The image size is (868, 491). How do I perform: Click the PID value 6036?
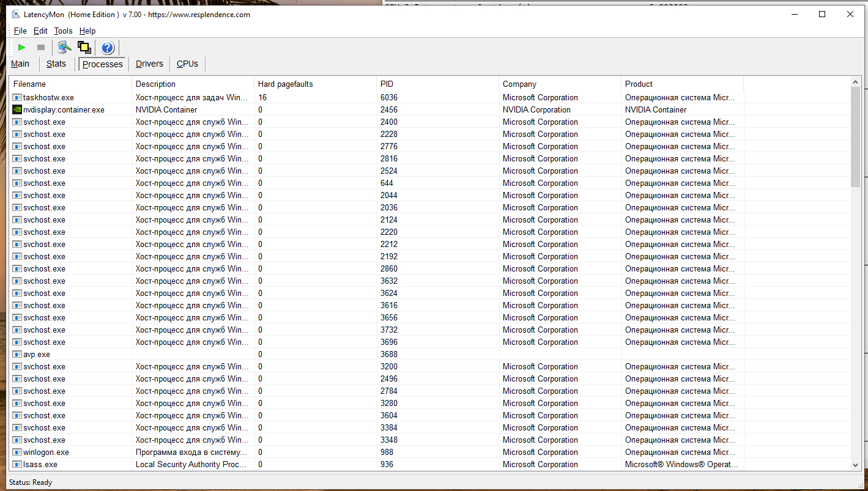click(389, 97)
